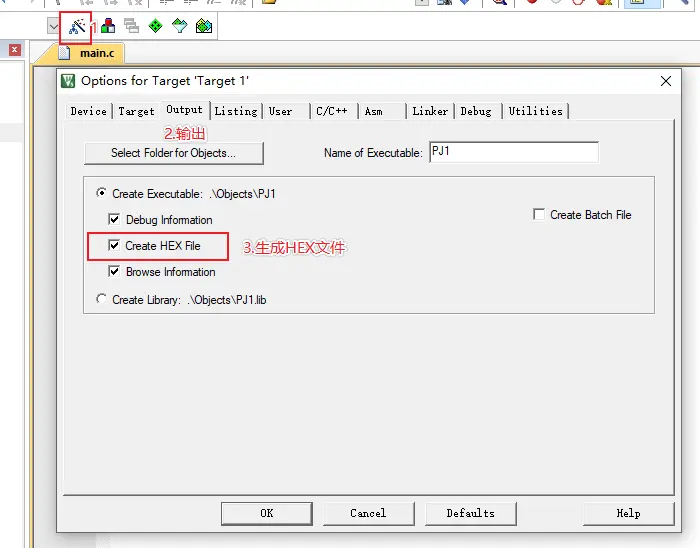Open the Help button
Screen dimensions: 700x548
(628, 514)
